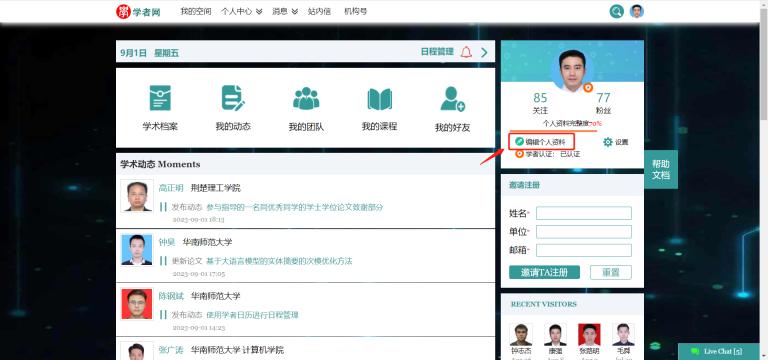Open 我的好友 add-friend icon
The image size is (768, 360).
click(x=453, y=99)
